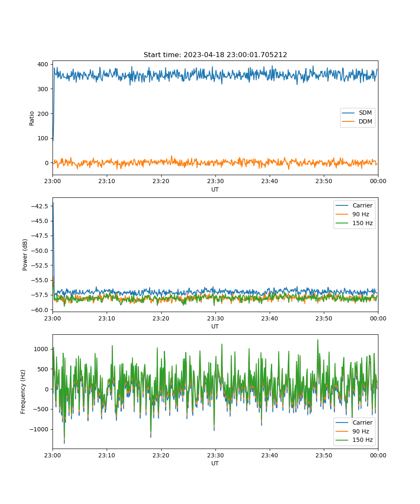Click the 00:00 tick under the Frequency plot
The height and width of the screenshot is (504, 420).
[x=378, y=455]
